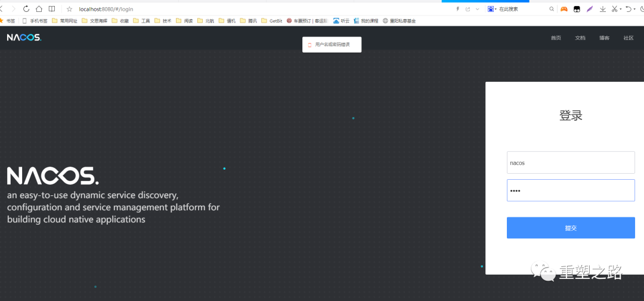Open 博客 in Nacos header
The image size is (644, 301).
604,38
